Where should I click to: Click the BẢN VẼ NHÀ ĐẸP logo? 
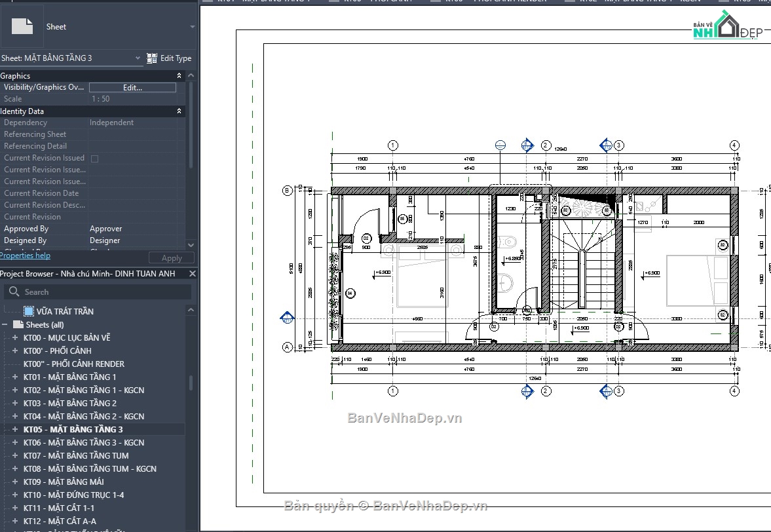pos(728,26)
